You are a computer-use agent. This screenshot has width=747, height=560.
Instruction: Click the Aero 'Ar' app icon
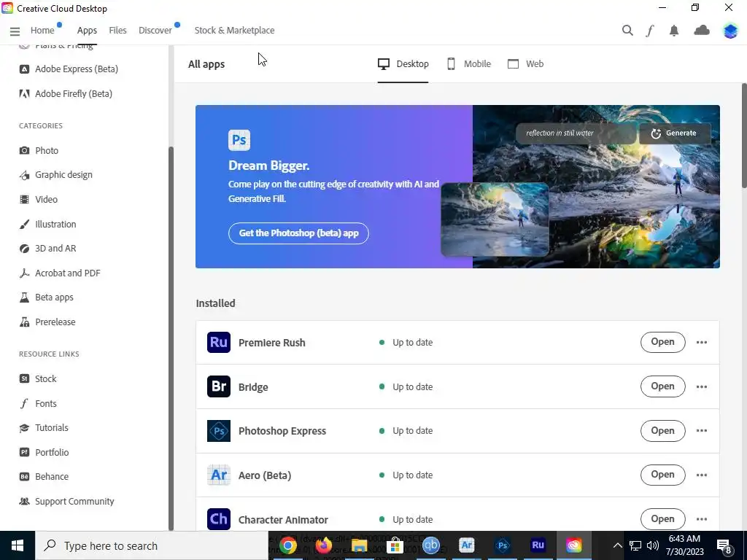219,475
